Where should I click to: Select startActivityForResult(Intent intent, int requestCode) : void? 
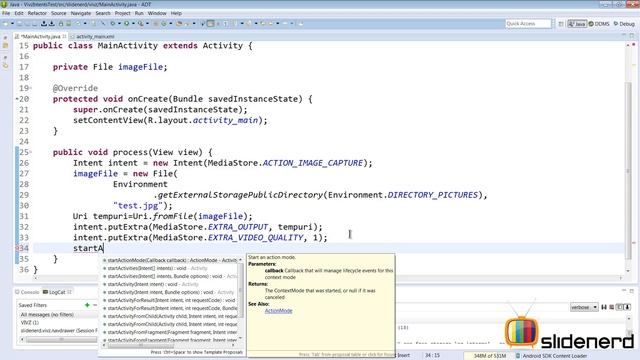pos(170,300)
